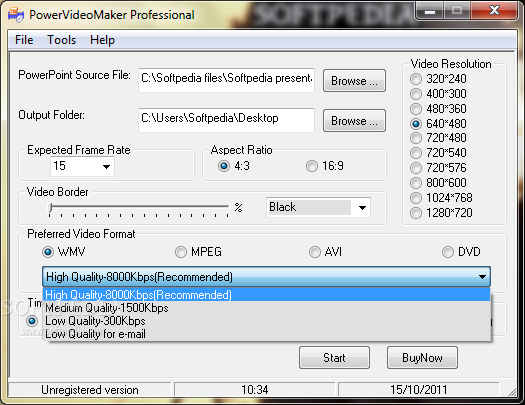Browse for the PowerPoint source file
This screenshot has height=405, width=525.
point(354,81)
